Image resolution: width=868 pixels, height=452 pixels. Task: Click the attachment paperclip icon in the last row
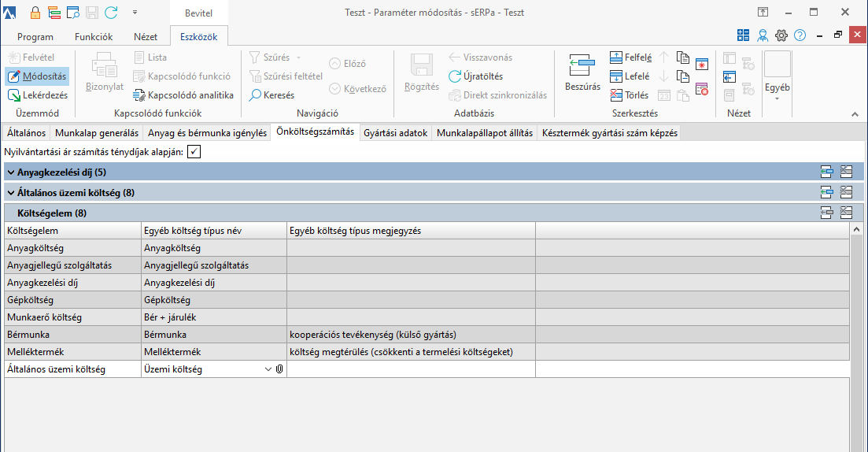pos(279,369)
